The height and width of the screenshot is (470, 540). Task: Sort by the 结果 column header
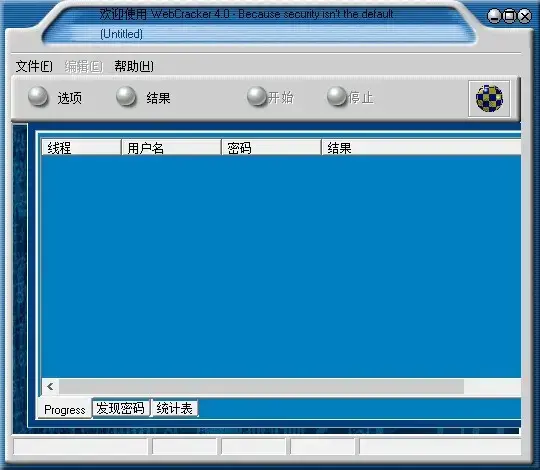(x=421, y=148)
